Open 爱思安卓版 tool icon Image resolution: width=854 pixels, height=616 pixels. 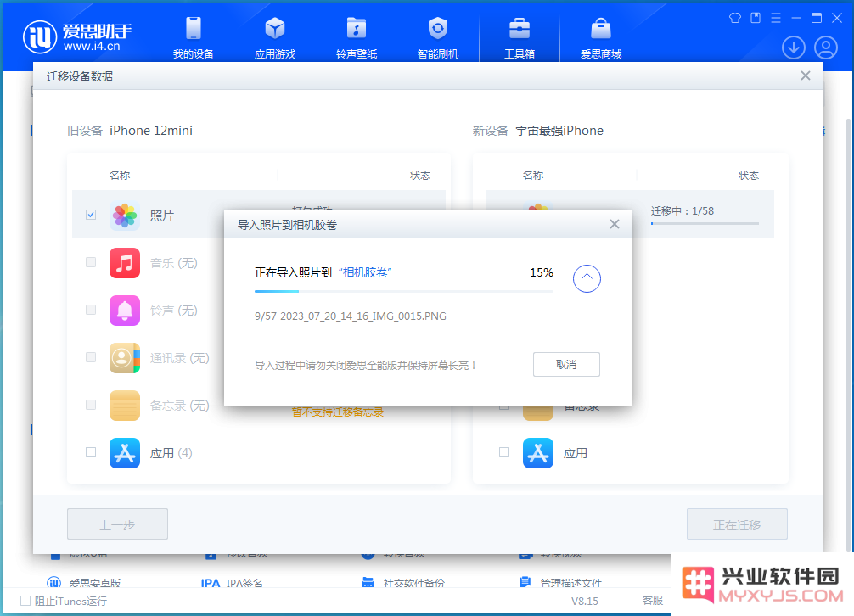(x=54, y=582)
